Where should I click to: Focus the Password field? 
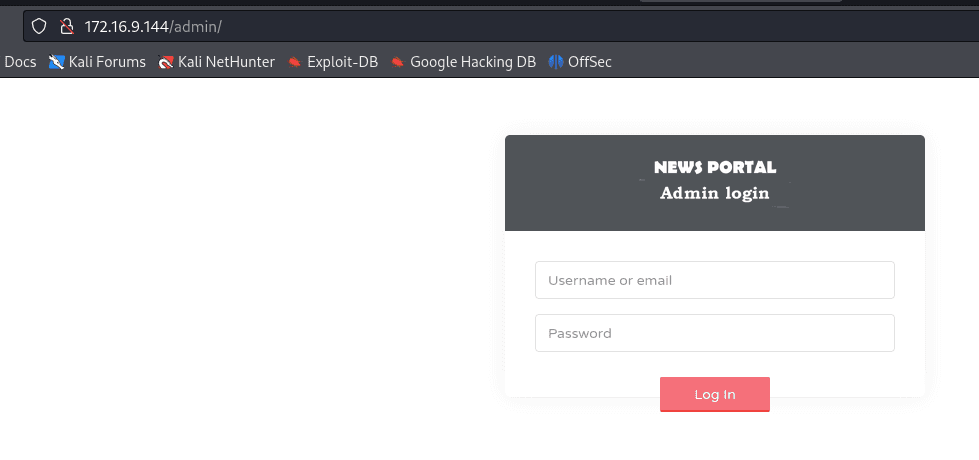coord(714,333)
